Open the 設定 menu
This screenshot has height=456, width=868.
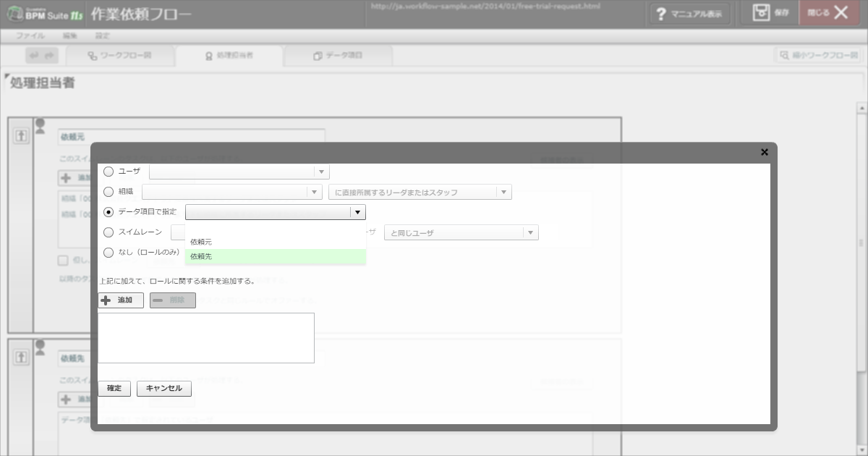pos(103,35)
